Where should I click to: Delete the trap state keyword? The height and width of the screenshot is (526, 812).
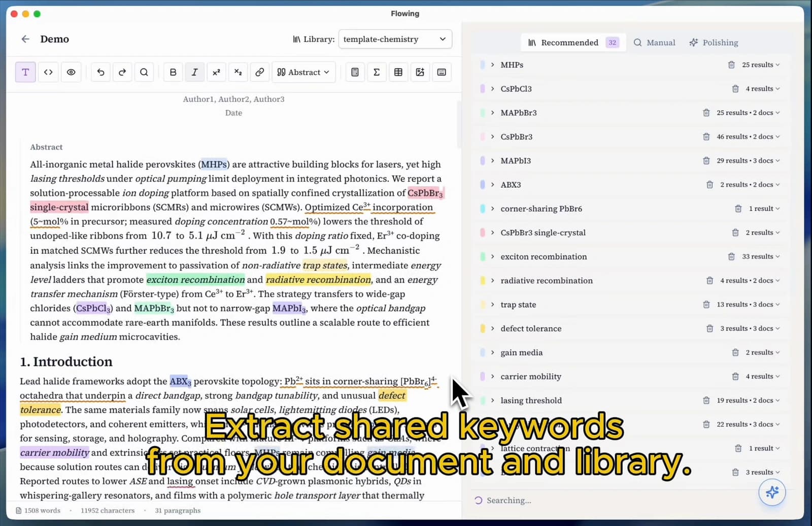click(x=706, y=305)
